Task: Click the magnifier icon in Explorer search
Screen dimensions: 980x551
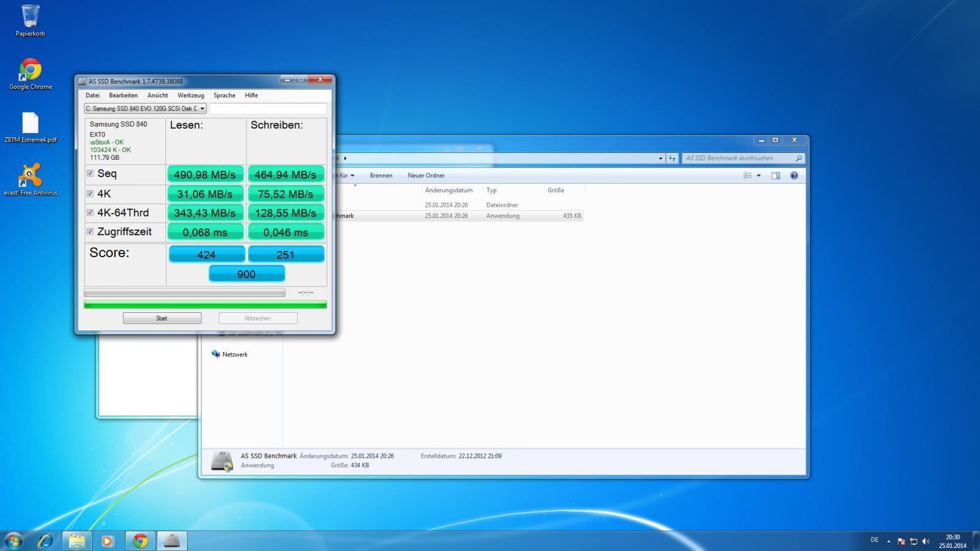Action: click(x=798, y=158)
